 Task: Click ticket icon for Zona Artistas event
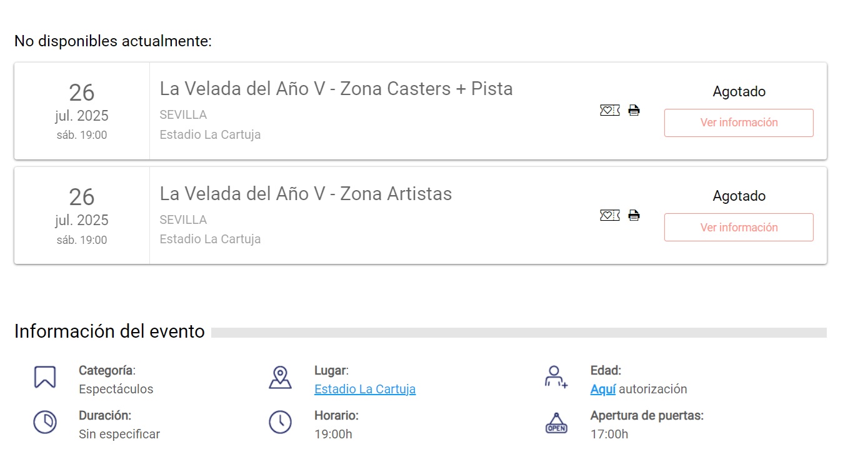coord(609,216)
